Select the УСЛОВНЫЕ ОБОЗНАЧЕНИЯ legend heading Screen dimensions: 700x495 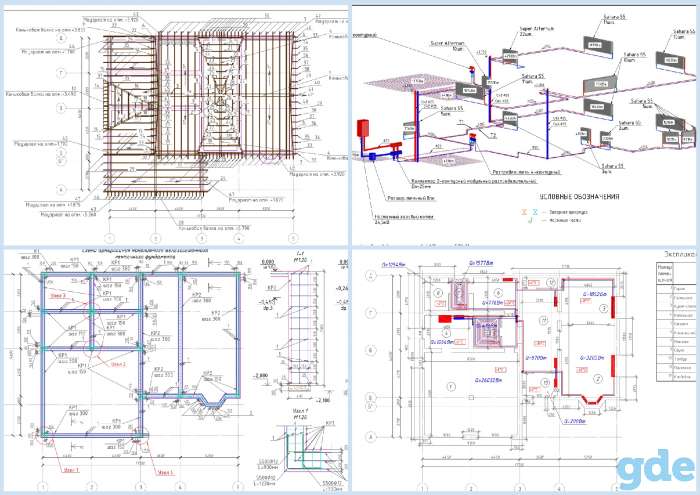[x=579, y=196]
